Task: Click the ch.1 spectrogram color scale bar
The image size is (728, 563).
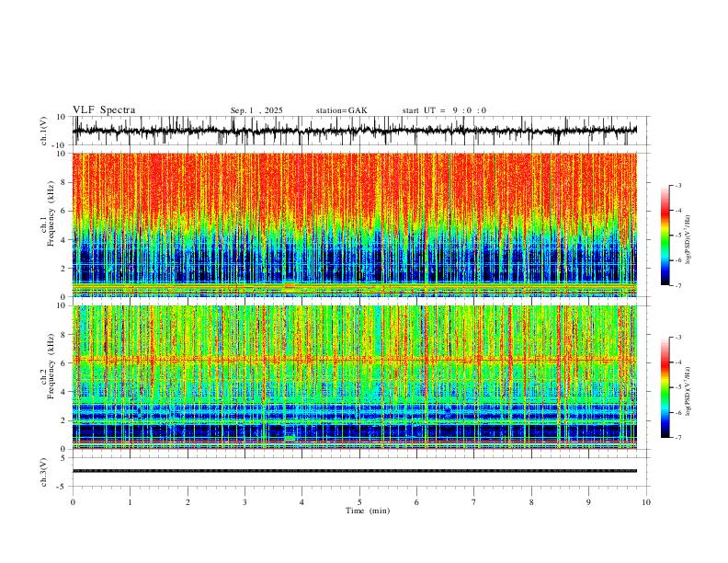Action: pyautogui.click(x=665, y=236)
